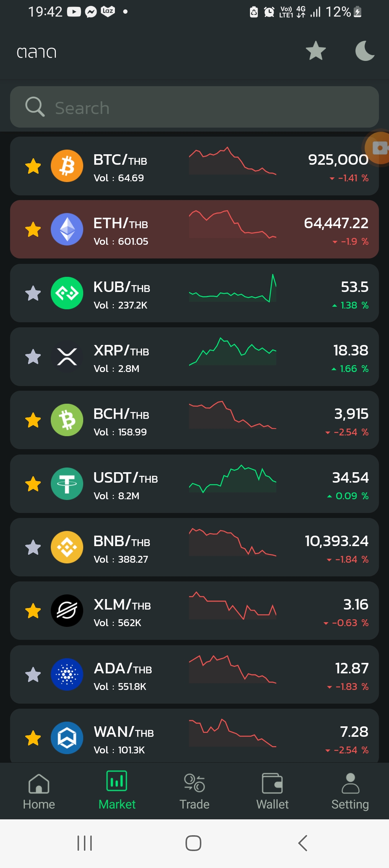Select ETH price 64,447.22
The height and width of the screenshot is (868, 389).
click(336, 223)
